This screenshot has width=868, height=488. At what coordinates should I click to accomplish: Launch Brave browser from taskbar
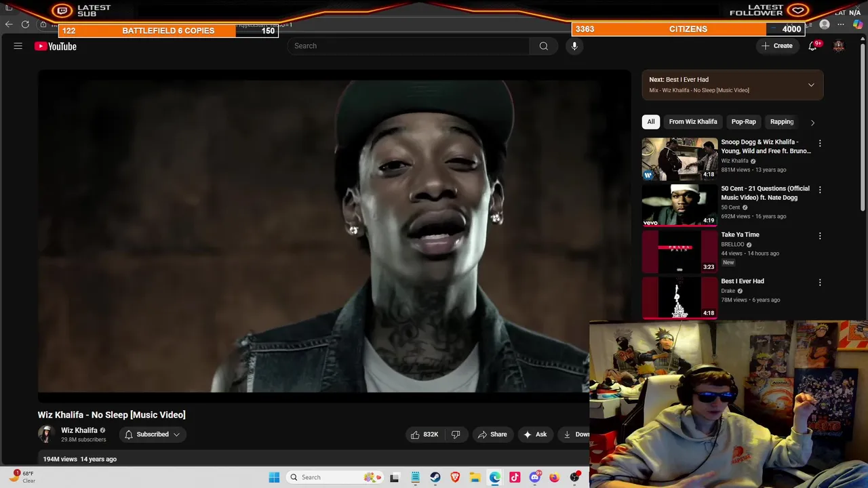[455, 477]
